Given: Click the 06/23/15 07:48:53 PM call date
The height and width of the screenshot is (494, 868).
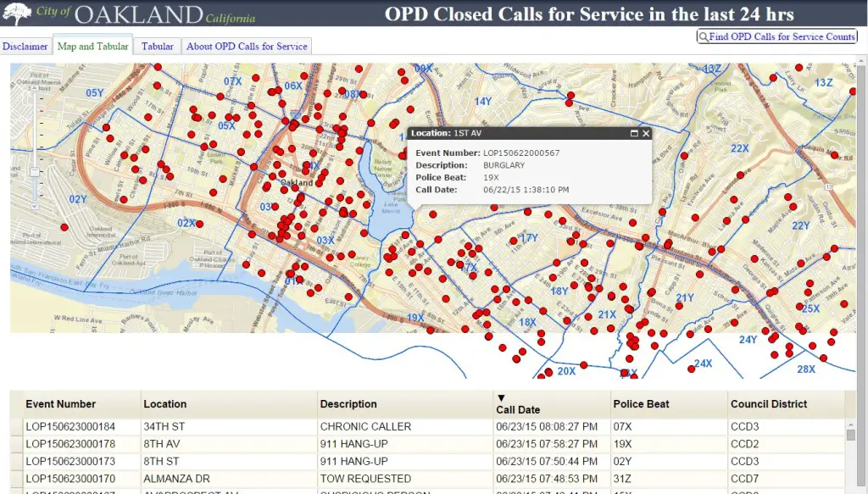Looking at the screenshot, I should 547,478.
